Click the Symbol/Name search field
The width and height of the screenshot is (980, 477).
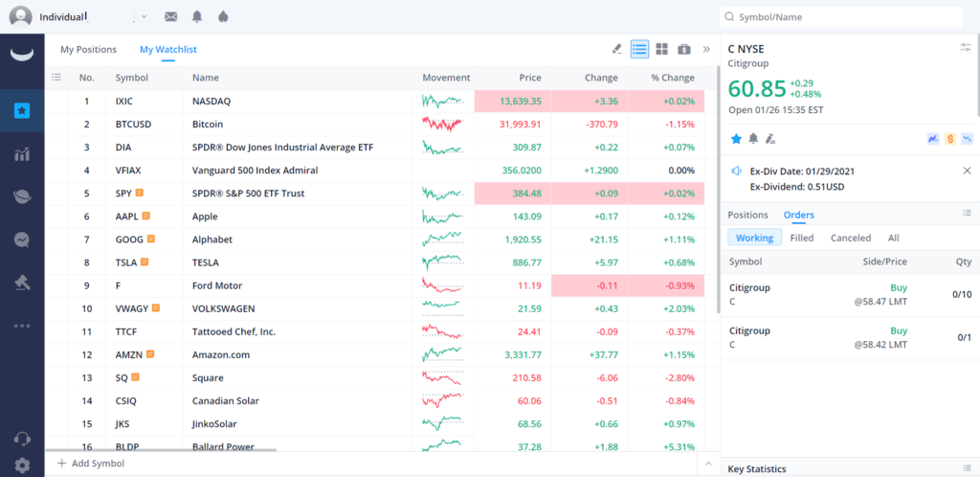(841, 17)
